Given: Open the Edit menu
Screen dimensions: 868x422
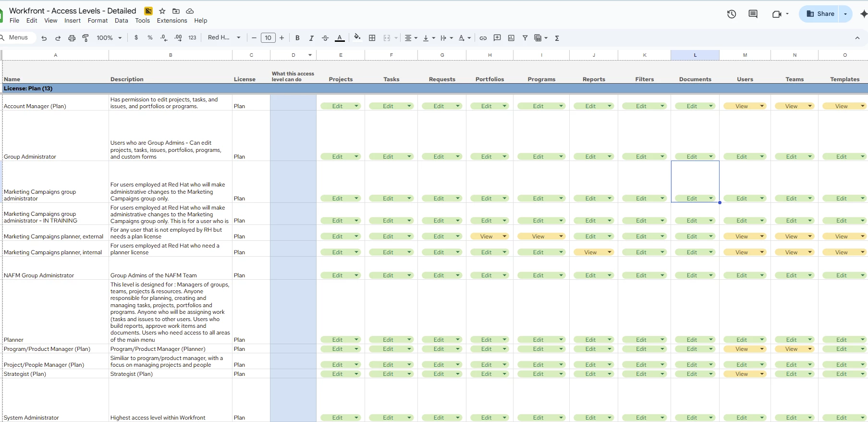Looking at the screenshot, I should click(x=32, y=21).
